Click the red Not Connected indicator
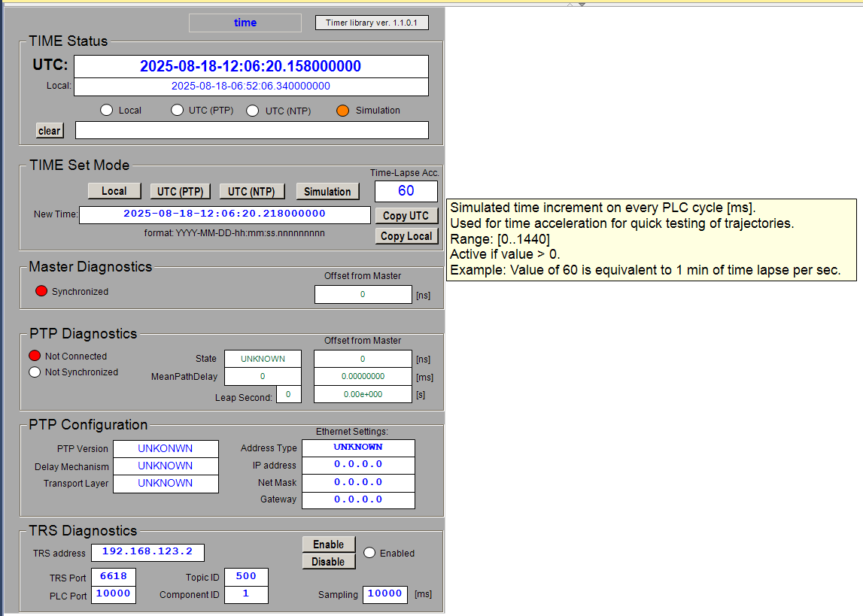The height and width of the screenshot is (616, 863). pyautogui.click(x=35, y=356)
